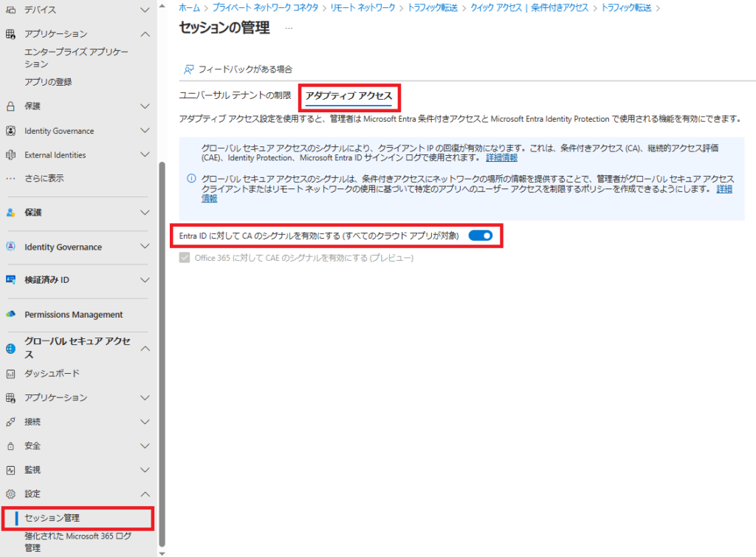
Task: Click the 安全 lock icon
Action: pos(10,446)
